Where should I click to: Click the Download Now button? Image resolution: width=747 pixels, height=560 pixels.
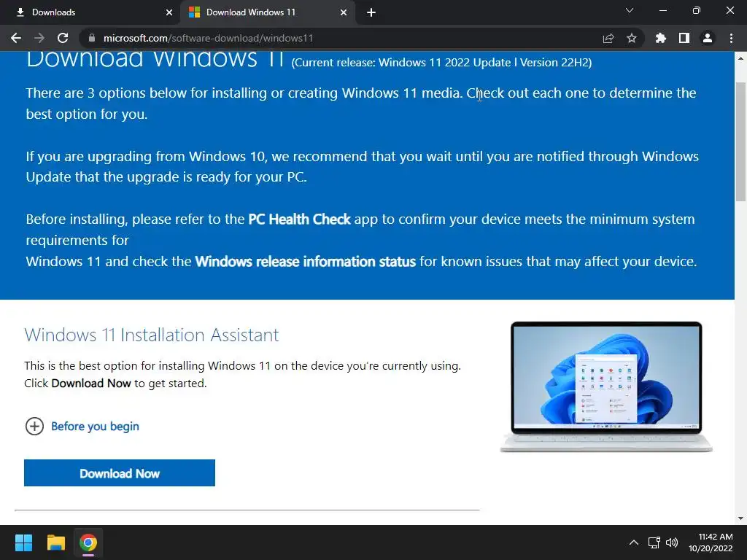tap(120, 472)
